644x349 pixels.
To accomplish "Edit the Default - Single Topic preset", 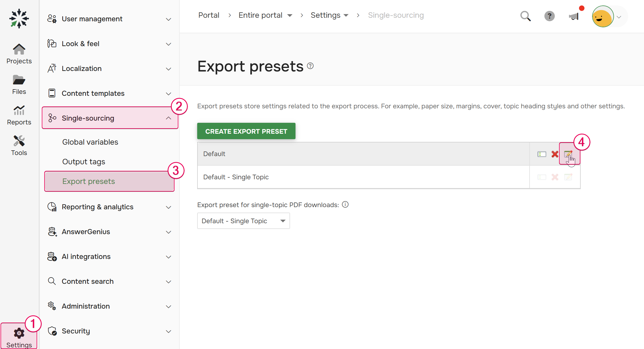I will coord(568,177).
